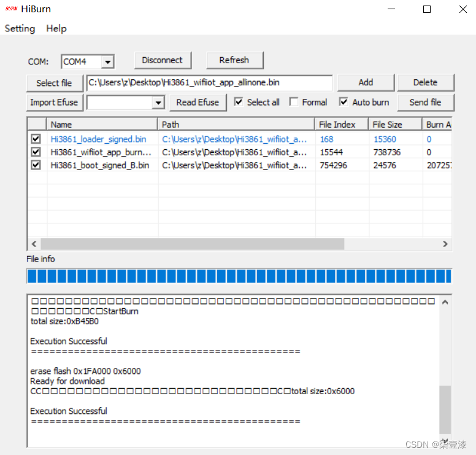Click the file list right scroll arrow
Viewport: 476px width, 455px height.
pos(445,244)
